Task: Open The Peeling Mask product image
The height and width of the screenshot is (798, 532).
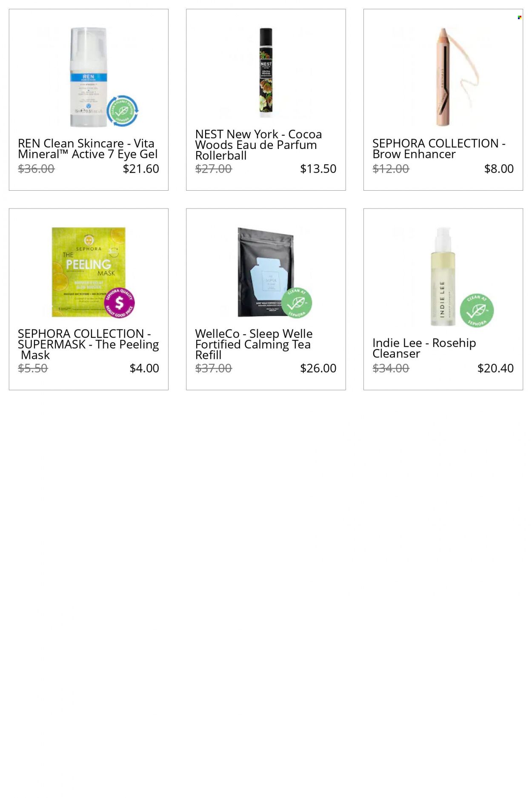Action: click(x=89, y=272)
